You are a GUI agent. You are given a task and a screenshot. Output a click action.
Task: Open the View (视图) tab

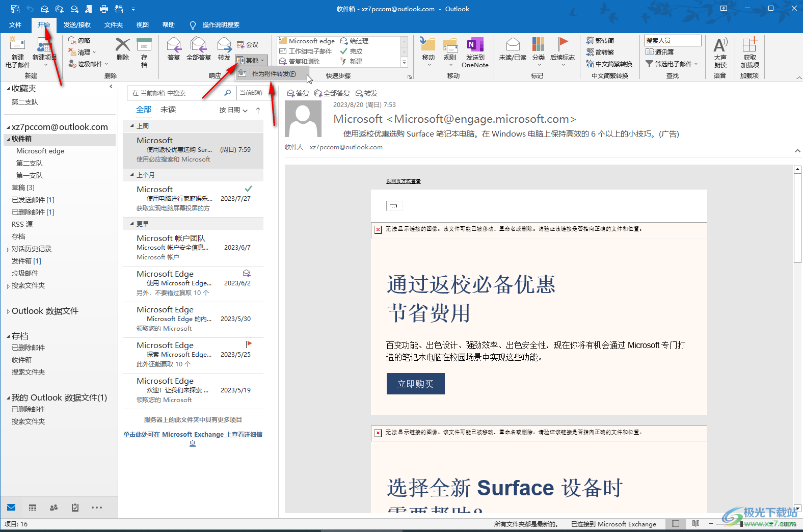point(143,24)
